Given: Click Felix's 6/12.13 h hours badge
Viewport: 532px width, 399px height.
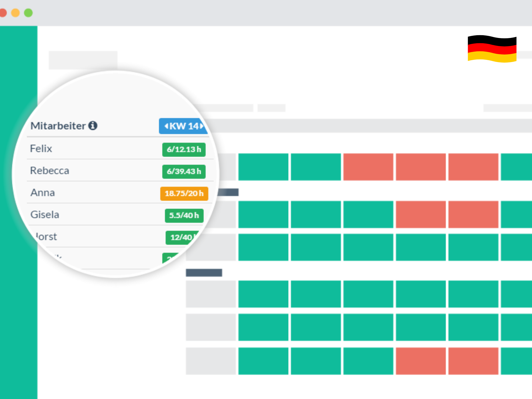Looking at the screenshot, I should 184,150.
